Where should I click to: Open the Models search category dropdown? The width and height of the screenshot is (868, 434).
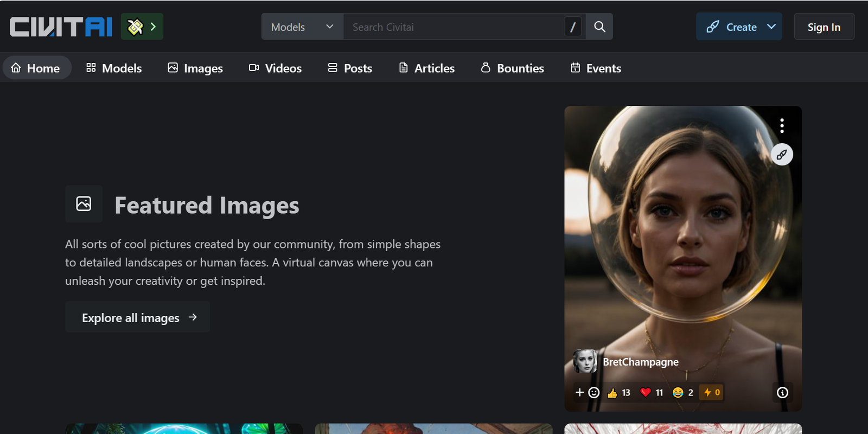(x=302, y=27)
